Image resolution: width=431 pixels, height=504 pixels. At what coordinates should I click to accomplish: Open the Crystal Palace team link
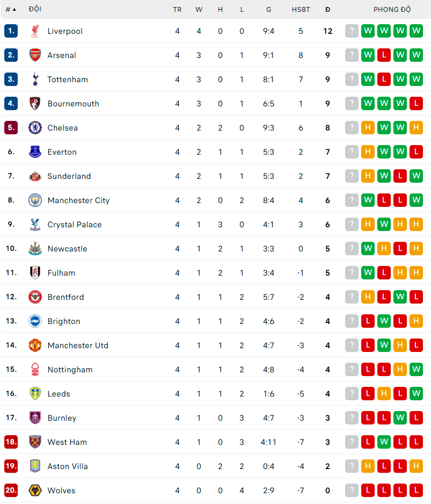75,225
